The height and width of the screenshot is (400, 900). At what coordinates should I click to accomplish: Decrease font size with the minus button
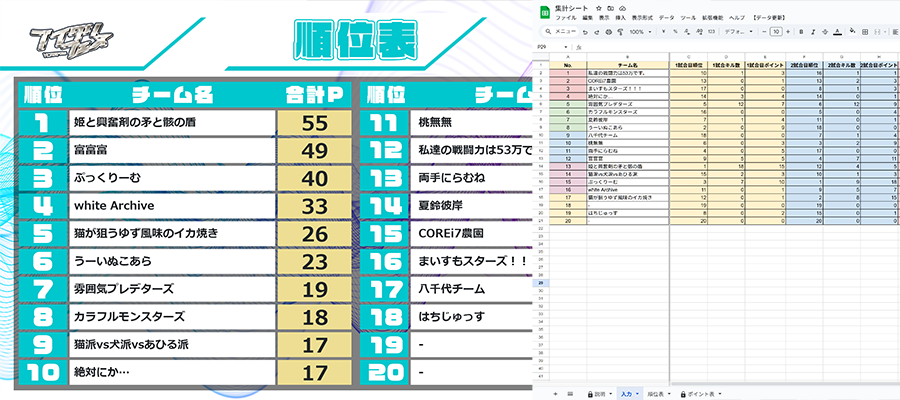(x=764, y=32)
